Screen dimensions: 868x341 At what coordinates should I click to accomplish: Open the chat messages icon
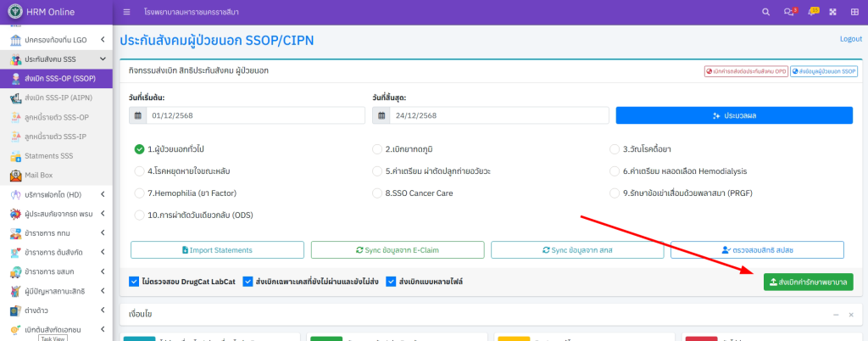point(788,12)
